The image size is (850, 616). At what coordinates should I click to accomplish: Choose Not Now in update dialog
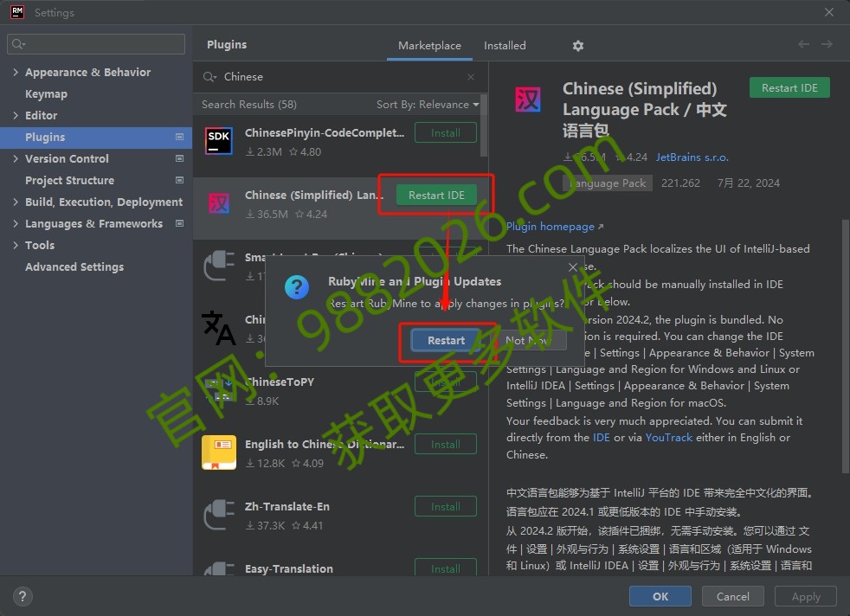point(528,340)
